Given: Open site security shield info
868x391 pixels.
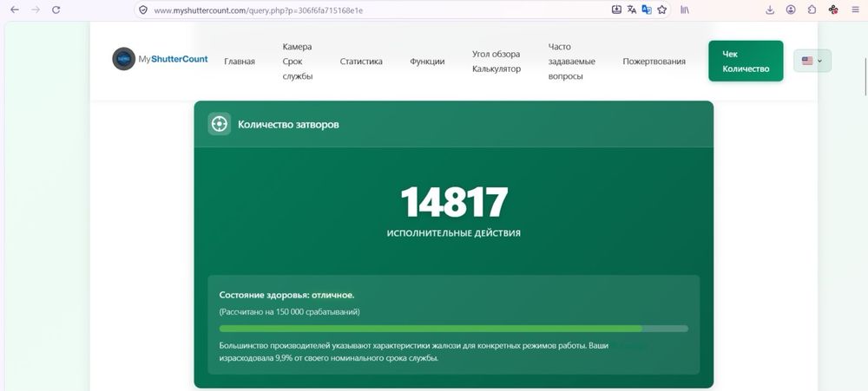Looking at the screenshot, I should point(143,10).
